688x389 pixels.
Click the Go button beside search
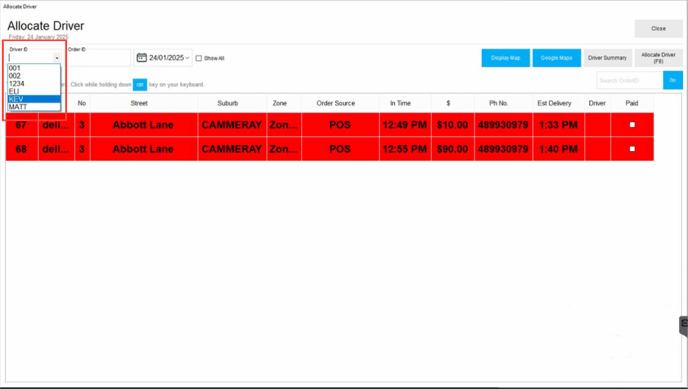coord(673,80)
